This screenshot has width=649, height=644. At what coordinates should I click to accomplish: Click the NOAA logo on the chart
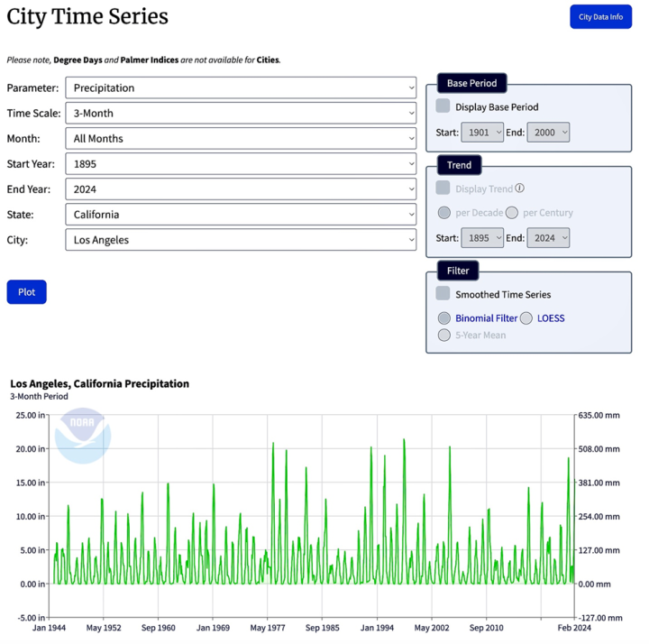[82, 436]
